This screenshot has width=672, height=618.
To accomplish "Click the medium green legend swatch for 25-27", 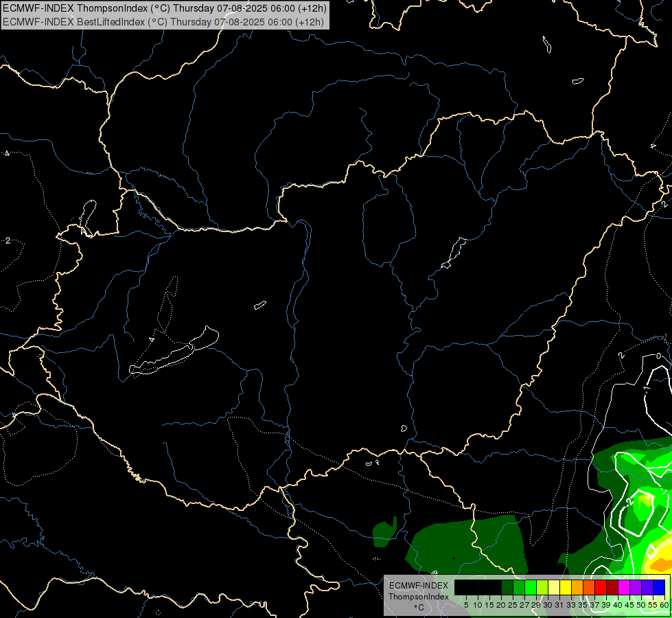I will (518, 587).
